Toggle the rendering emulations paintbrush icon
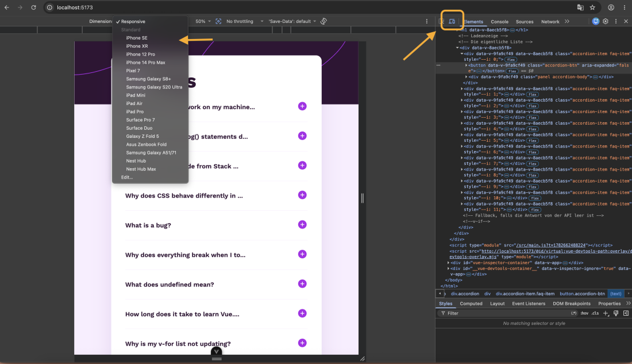 (x=616, y=313)
